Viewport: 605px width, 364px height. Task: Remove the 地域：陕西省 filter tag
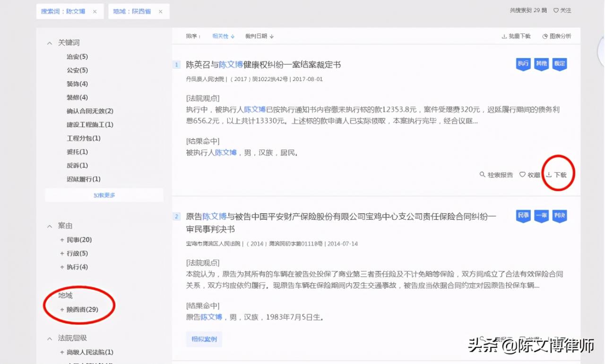click(x=160, y=11)
